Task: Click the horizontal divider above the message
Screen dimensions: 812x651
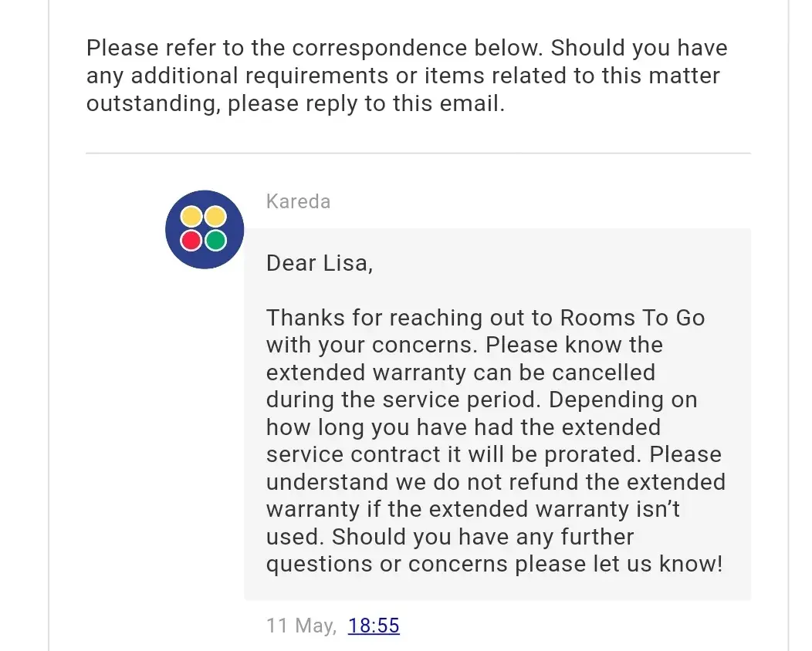Action: point(418,153)
